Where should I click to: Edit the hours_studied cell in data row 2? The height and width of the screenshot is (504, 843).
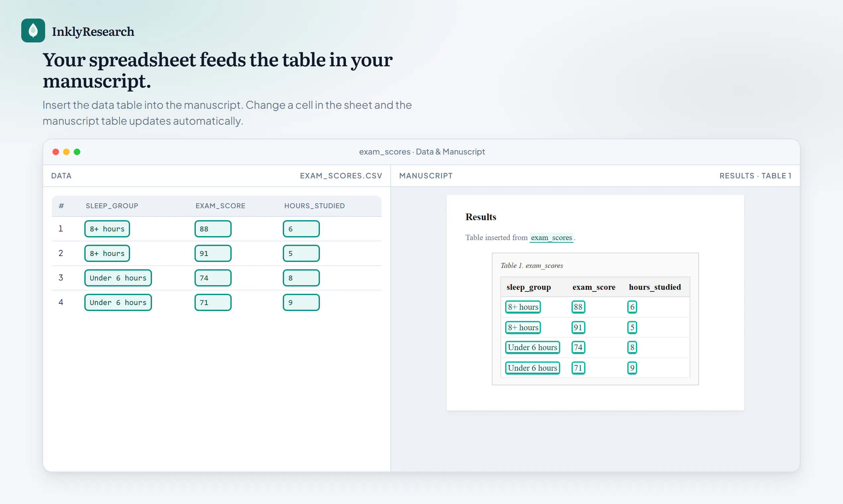[301, 253]
